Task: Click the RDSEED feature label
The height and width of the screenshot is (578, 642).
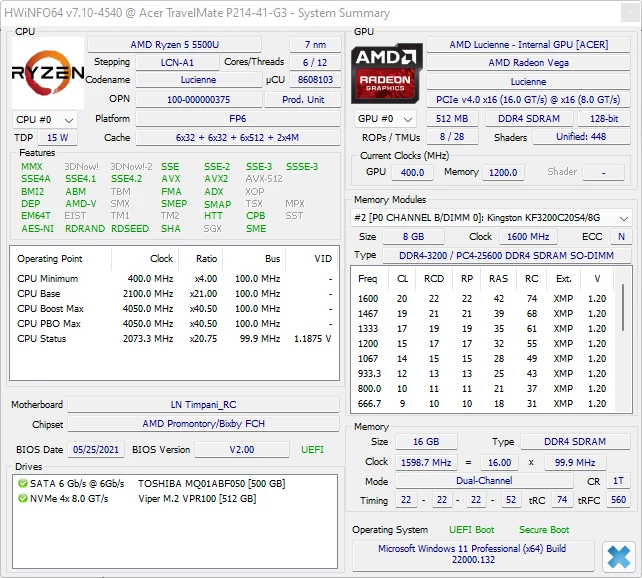Action: [130, 228]
